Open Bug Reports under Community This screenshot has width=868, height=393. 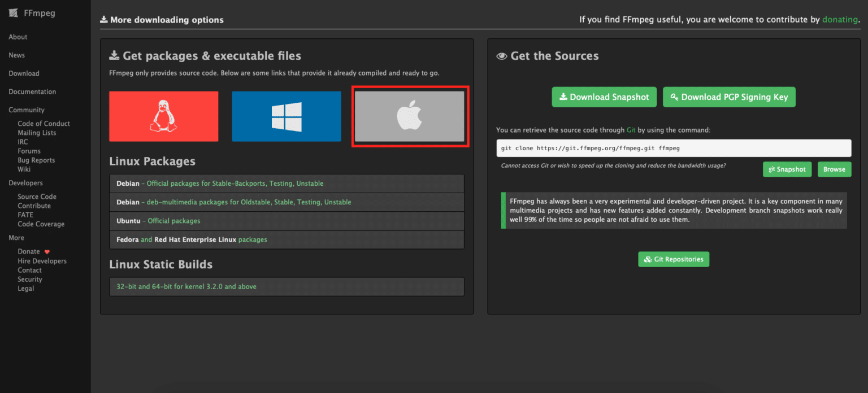[36, 160]
